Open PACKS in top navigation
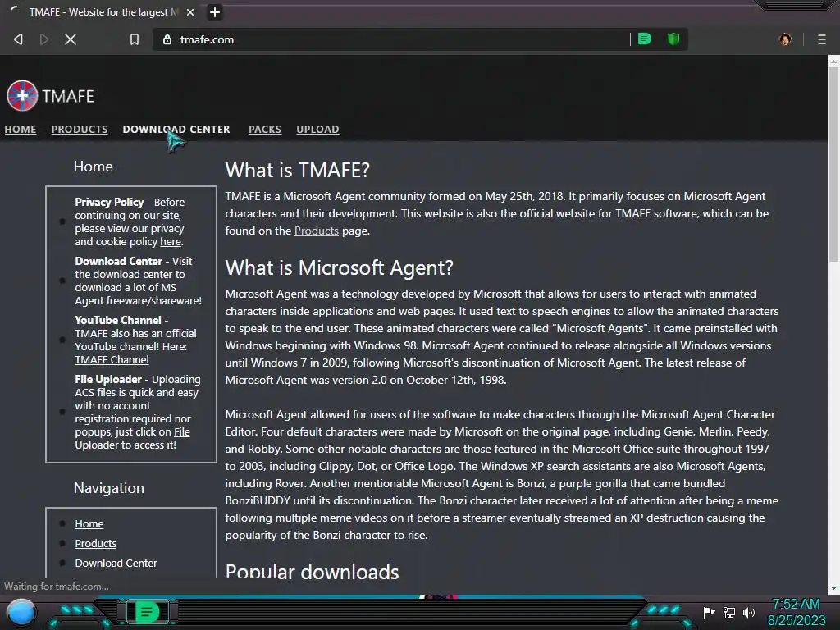This screenshot has height=630, width=840. click(265, 129)
